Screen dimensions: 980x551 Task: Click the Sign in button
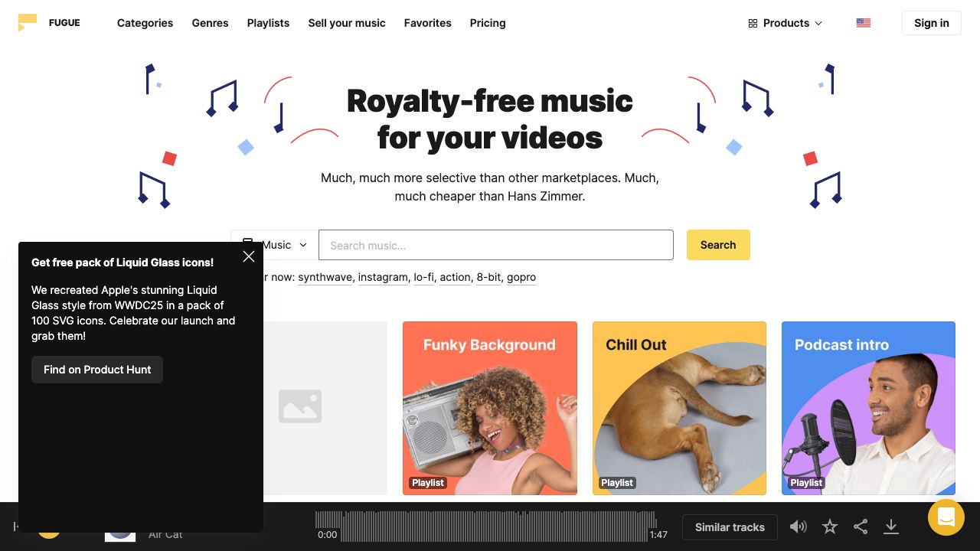pos(932,23)
